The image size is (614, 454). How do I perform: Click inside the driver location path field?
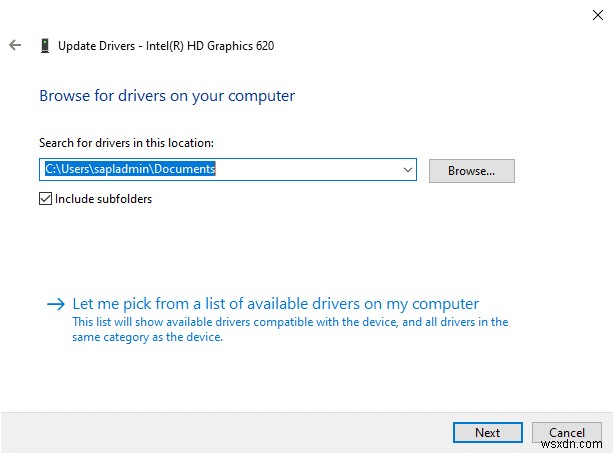tap(300, 170)
